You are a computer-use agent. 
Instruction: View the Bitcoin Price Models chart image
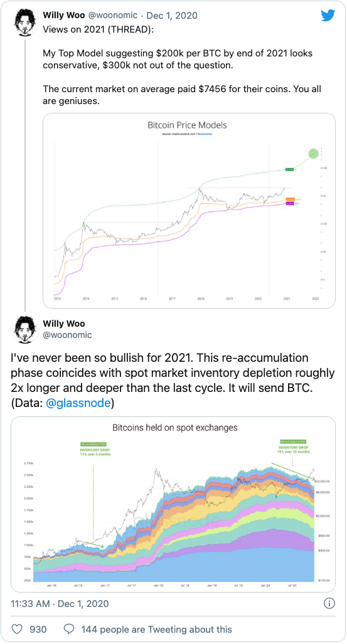coord(189,211)
